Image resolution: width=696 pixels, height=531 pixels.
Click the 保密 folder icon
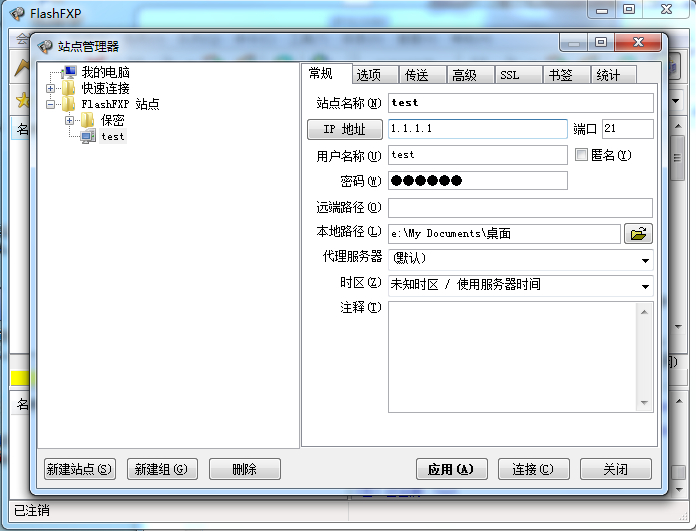click(x=87, y=121)
